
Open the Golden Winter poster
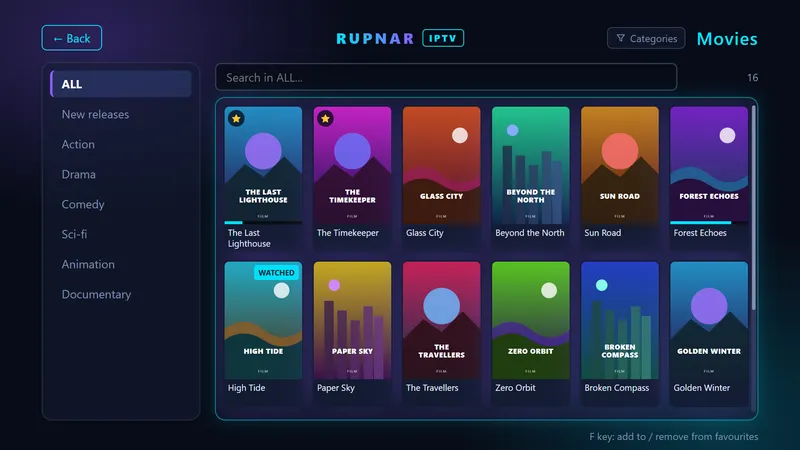pyautogui.click(x=709, y=320)
